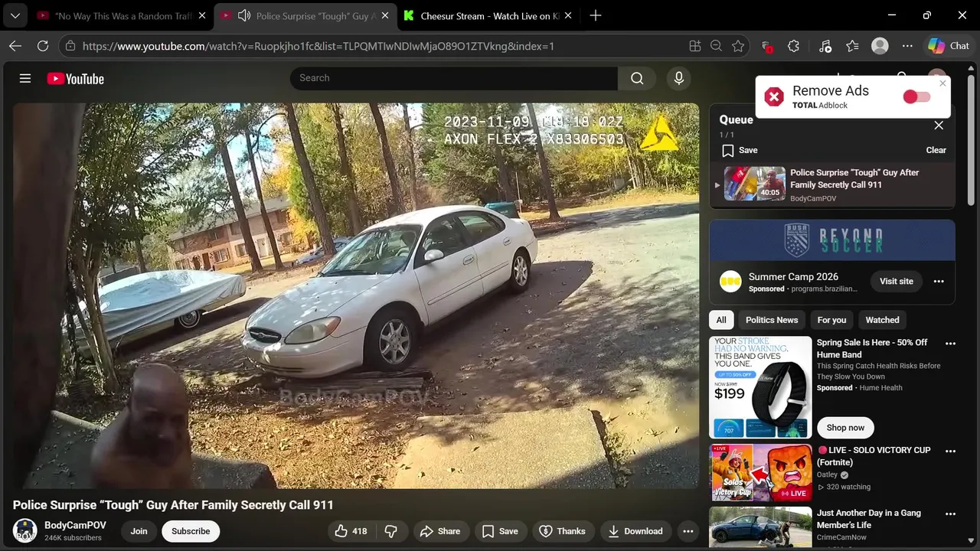Reload the page with refresh icon

pos(43,46)
